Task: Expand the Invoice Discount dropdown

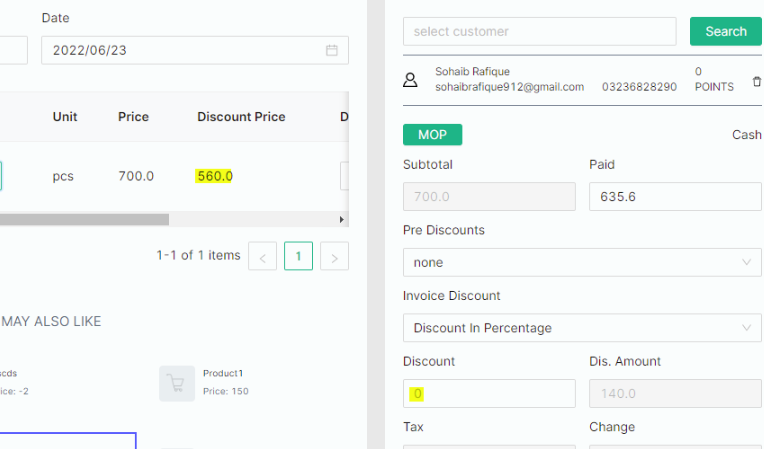Action: [x=582, y=328]
